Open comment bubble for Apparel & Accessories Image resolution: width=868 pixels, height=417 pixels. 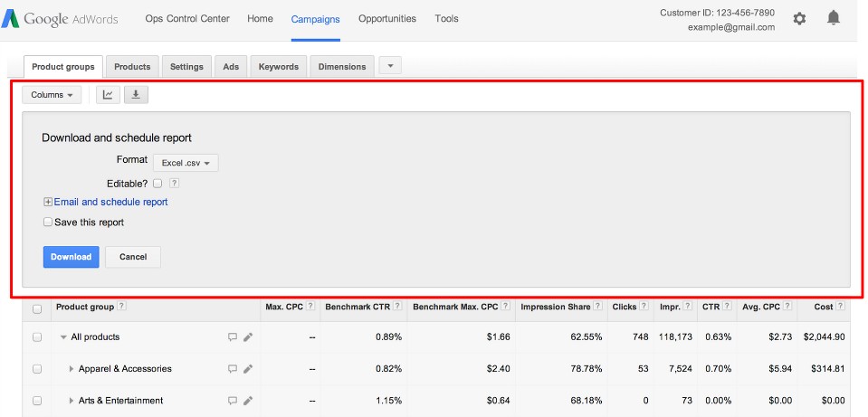233,369
